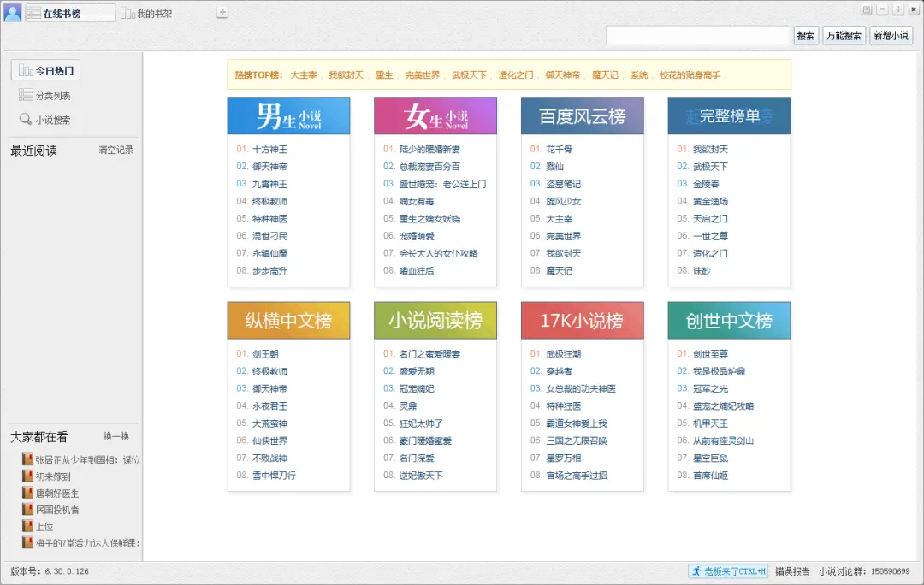Open 创世至尊 in 创世中文榜
The height and width of the screenshot is (585, 924).
(710, 353)
